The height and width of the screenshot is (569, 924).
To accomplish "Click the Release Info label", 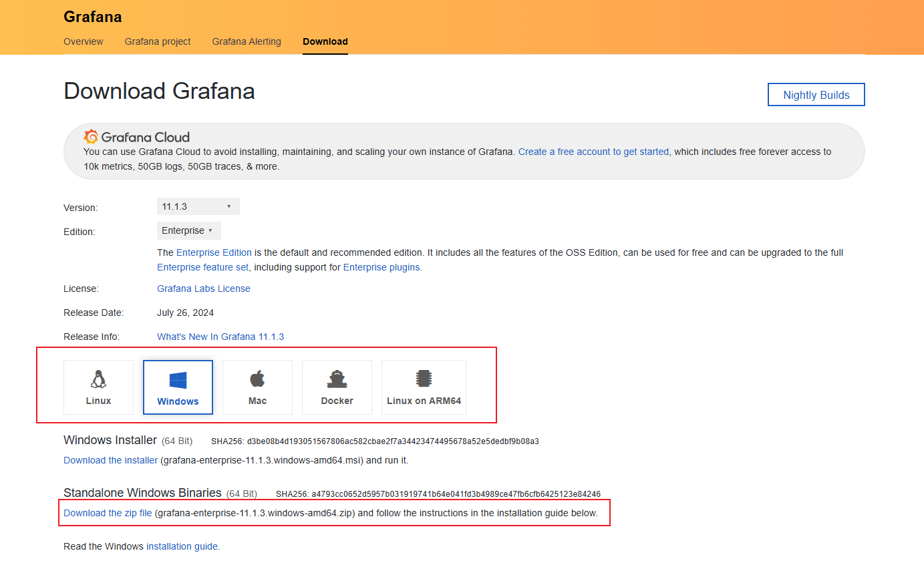I will point(92,337).
